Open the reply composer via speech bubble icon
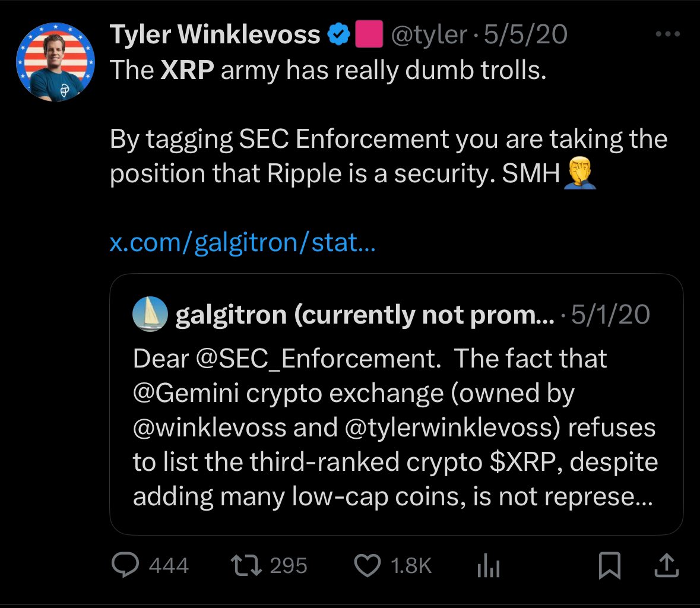 pyautogui.click(x=125, y=566)
